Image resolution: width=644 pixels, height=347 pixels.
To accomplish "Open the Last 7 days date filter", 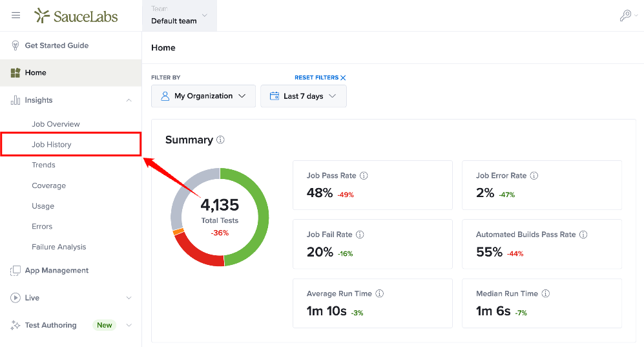I will 304,96.
